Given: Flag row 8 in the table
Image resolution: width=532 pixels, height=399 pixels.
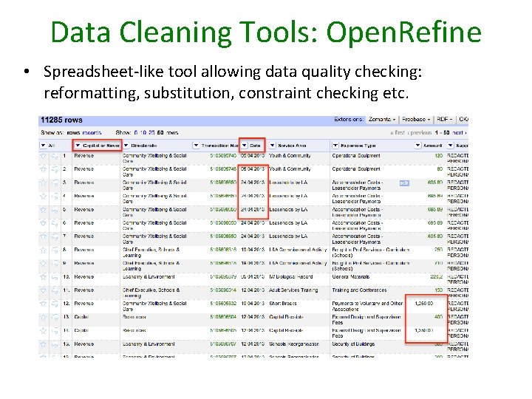Looking at the screenshot, I should [x=55, y=250].
